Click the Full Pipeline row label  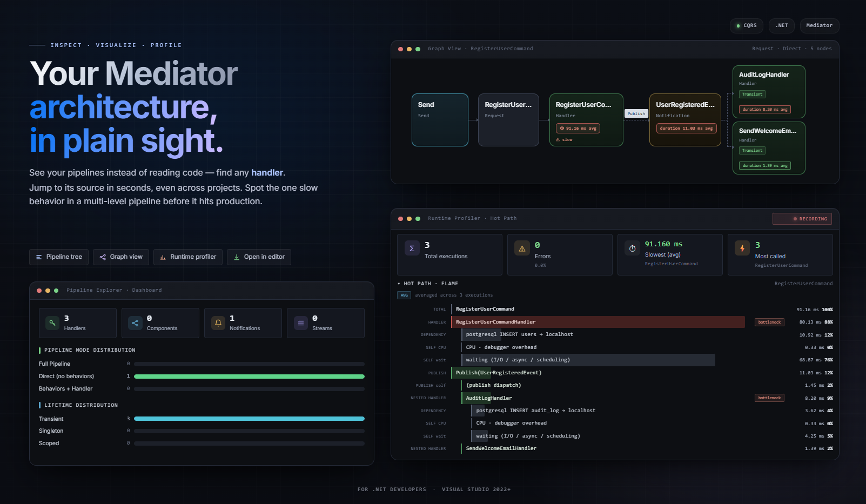[55, 364]
